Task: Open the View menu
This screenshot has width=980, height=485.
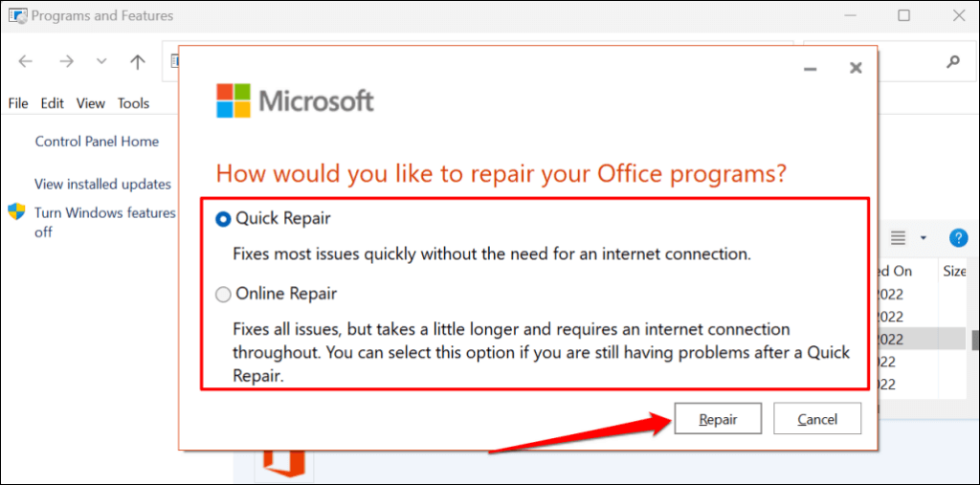Action: [91, 103]
